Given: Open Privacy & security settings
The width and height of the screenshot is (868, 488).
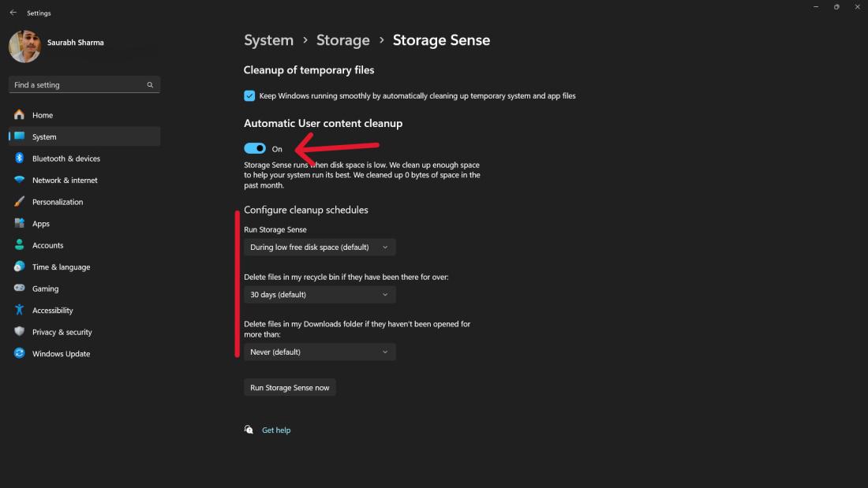Looking at the screenshot, I should pyautogui.click(x=63, y=332).
